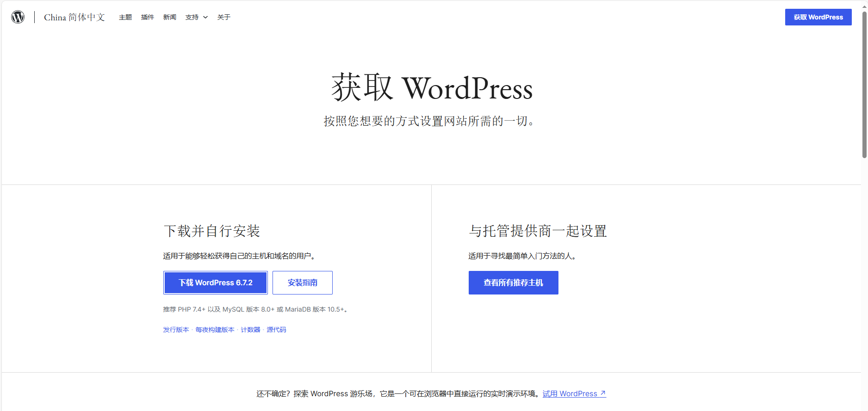The height and width of the screenshot is (411, 868).
Task: Click the 适用于寻找最简单入门方法的人 text
Action: point(523,256)
